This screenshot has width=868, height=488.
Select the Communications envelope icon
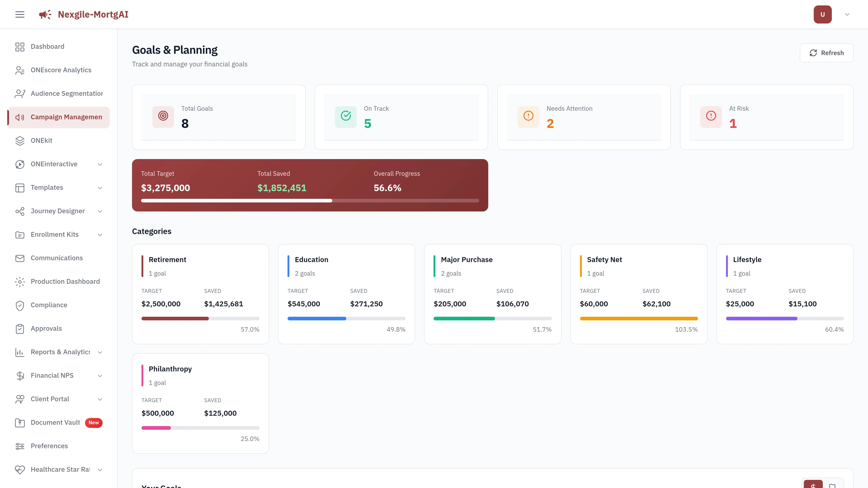pos(19,258)
